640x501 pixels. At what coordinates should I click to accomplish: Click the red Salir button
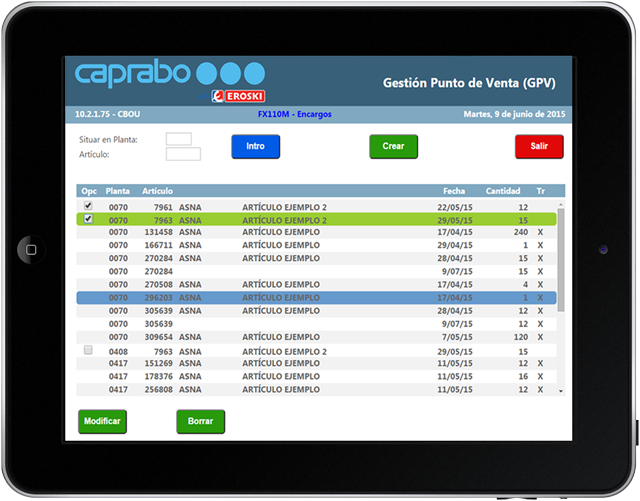pos(539,146)
